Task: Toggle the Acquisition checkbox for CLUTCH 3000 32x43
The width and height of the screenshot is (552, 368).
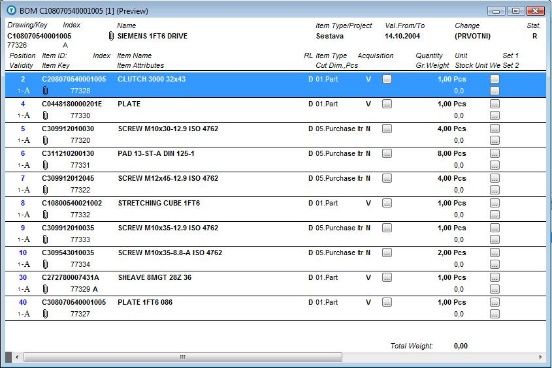Action: [x=387, y=79]
